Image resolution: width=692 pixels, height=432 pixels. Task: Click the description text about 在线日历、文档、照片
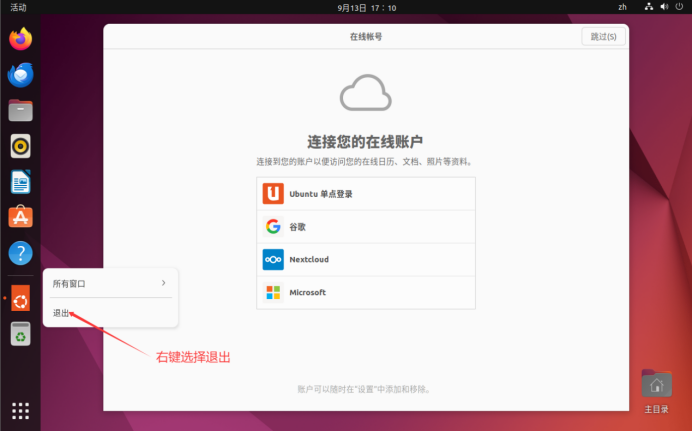tap(365, 162)
